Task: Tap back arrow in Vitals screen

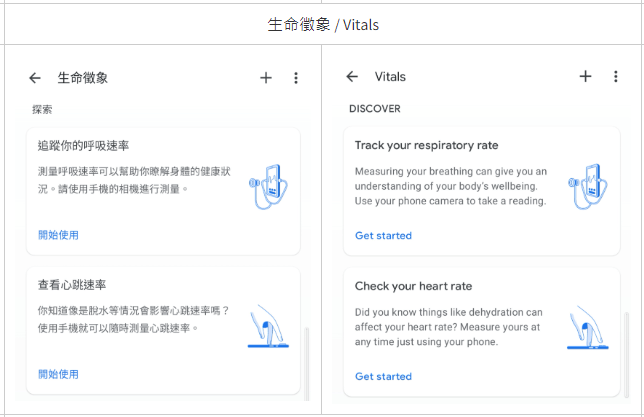Action: point(352,77)
